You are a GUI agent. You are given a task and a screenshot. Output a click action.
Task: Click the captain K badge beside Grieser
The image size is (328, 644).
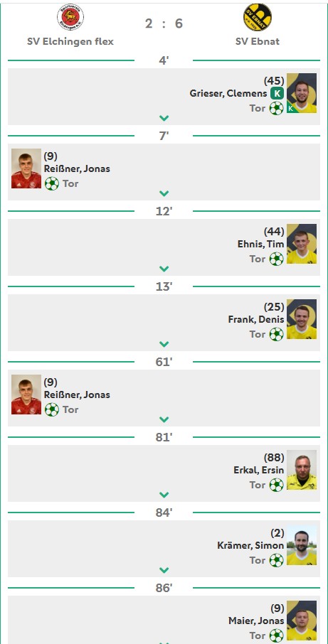[x=277, y=93]
